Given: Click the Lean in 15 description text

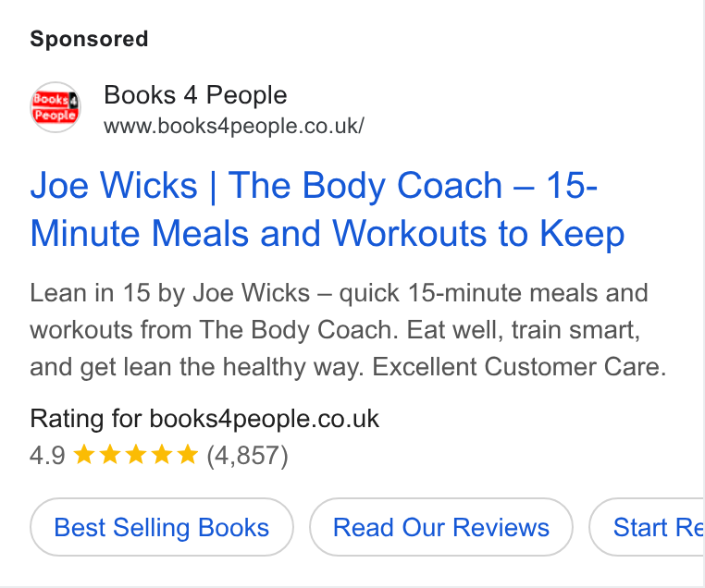Looking at the screenshot, I should pyautogui.click(x=348, y=330).
